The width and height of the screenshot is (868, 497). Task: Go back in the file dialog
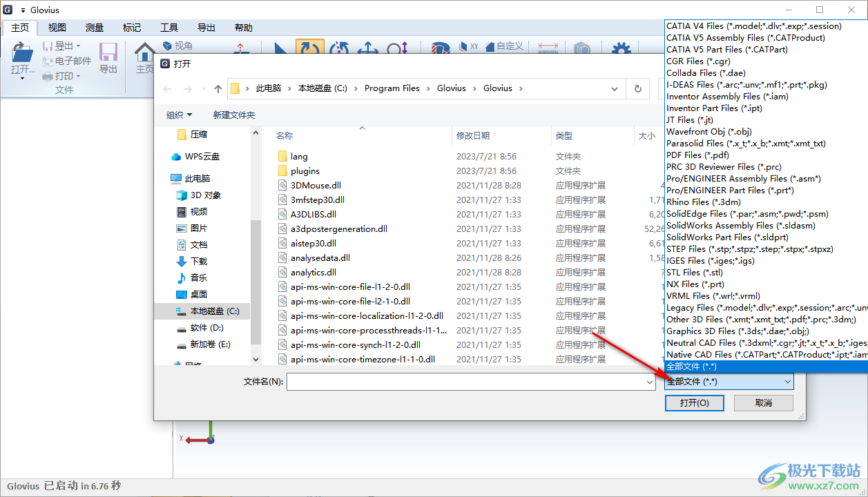click(x=167, y=88)
